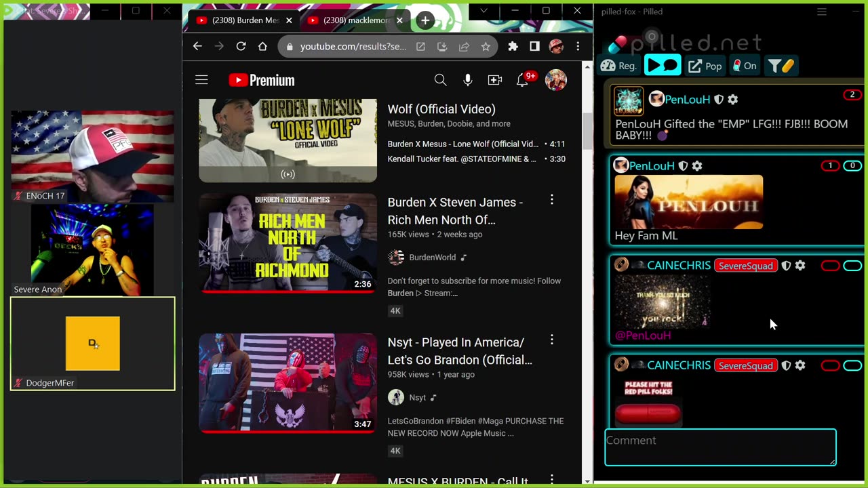
Task: Open YouTube Create video button
Action: pyautogui.click(x=495, y=80)
